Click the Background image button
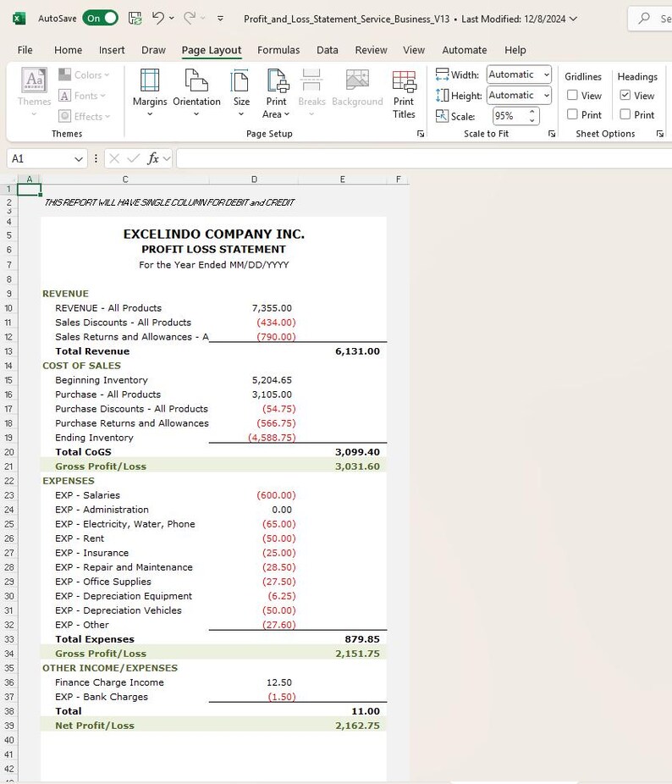 [x=357, y=89]
